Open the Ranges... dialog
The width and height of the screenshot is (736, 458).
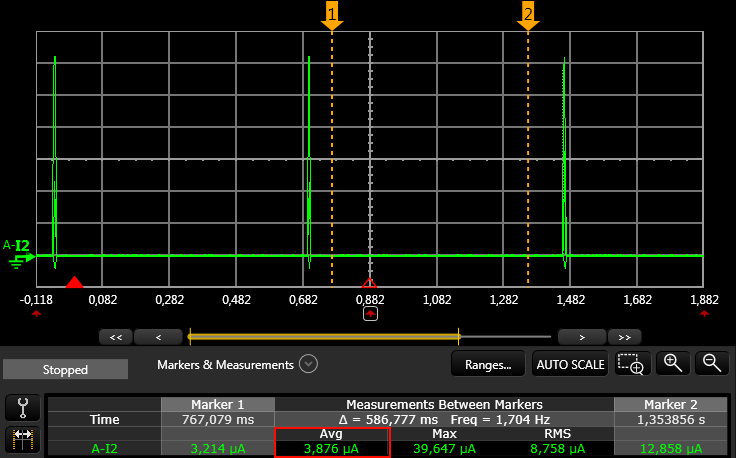tap(488, 364)
